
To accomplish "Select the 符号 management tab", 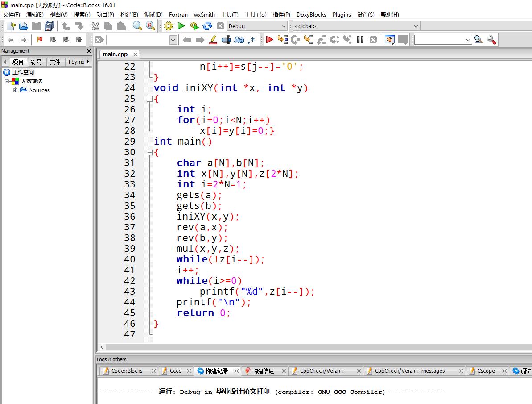I will pos(36,62).
